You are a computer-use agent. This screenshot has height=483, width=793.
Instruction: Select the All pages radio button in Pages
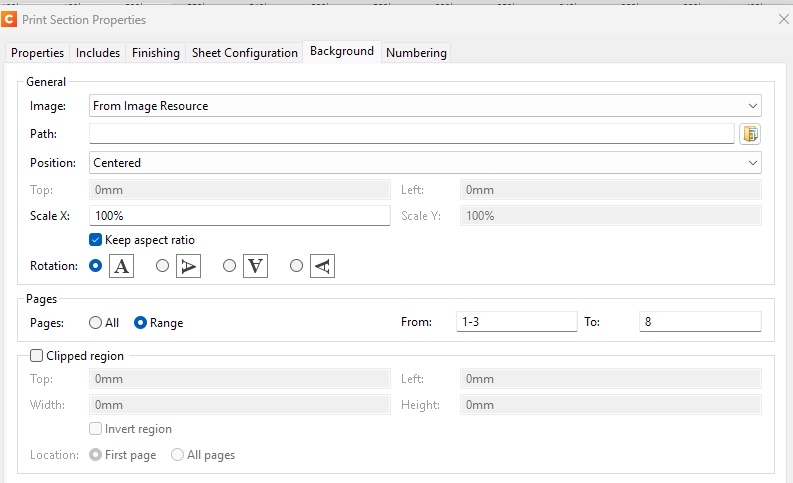click(96, 323)
